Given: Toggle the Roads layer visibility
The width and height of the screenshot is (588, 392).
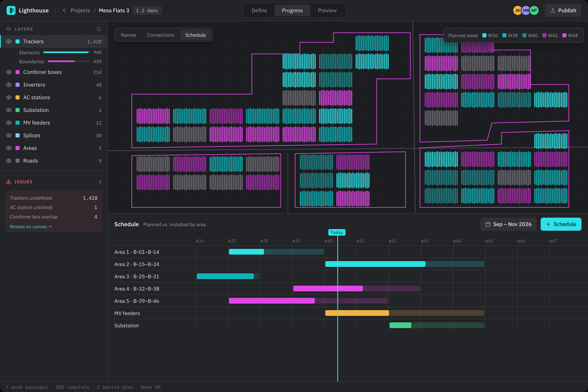Looking at the screenshot, I should pyautogui.click(x=9, y=161).
